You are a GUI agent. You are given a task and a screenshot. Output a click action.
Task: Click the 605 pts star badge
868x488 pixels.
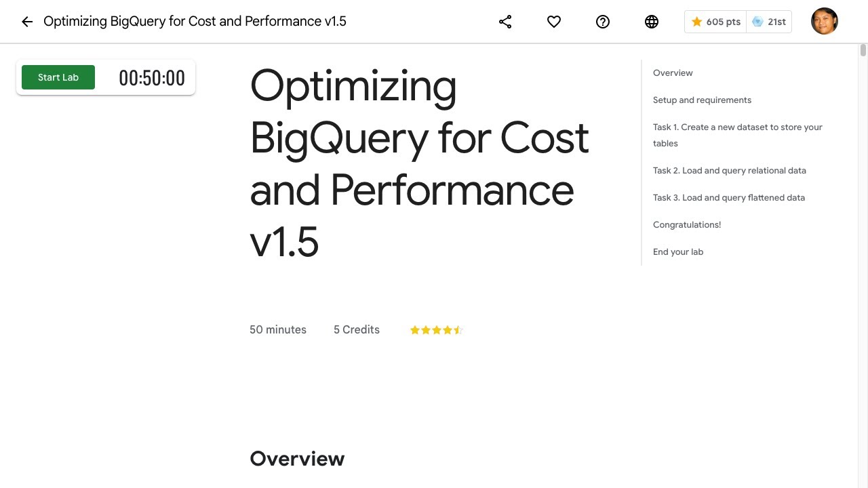click(x=715, y=22)
